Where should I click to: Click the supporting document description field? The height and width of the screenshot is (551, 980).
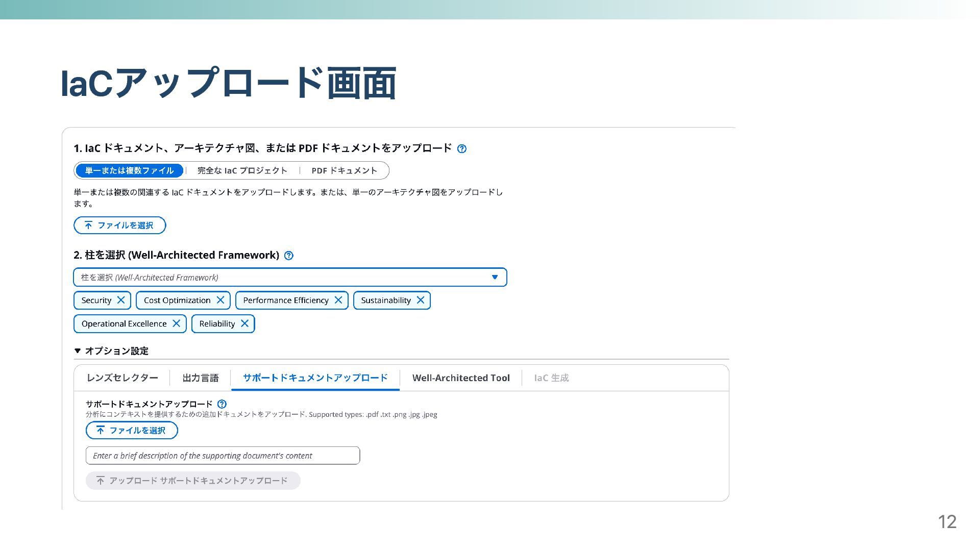[x=223, y=456]
